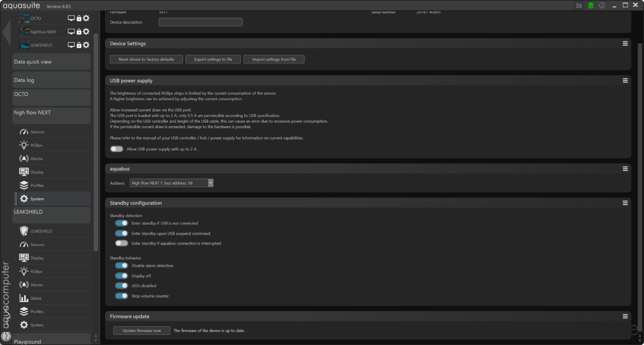Open the Playground section

51,339
